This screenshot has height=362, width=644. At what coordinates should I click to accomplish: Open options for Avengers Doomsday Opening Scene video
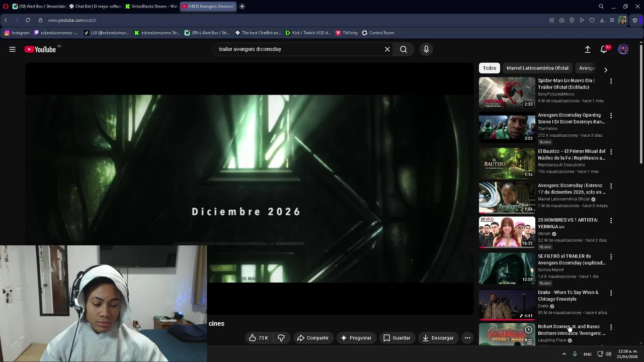(x=611, y=116)
